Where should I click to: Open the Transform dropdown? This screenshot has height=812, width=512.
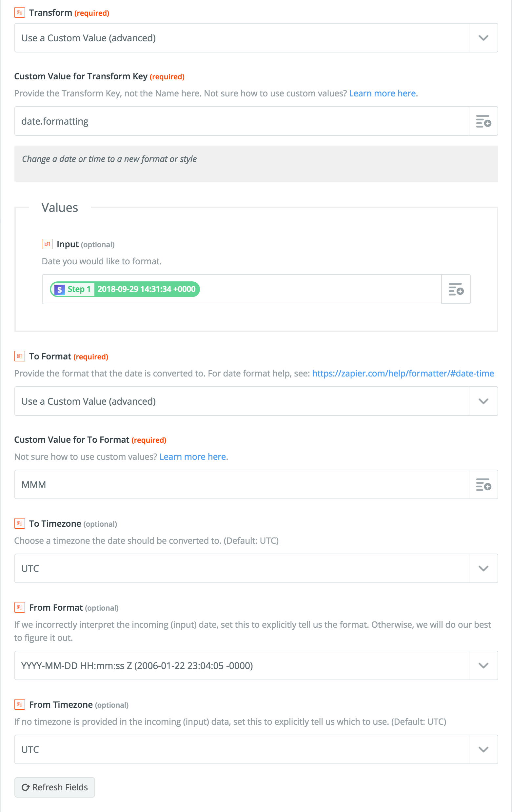256,38
